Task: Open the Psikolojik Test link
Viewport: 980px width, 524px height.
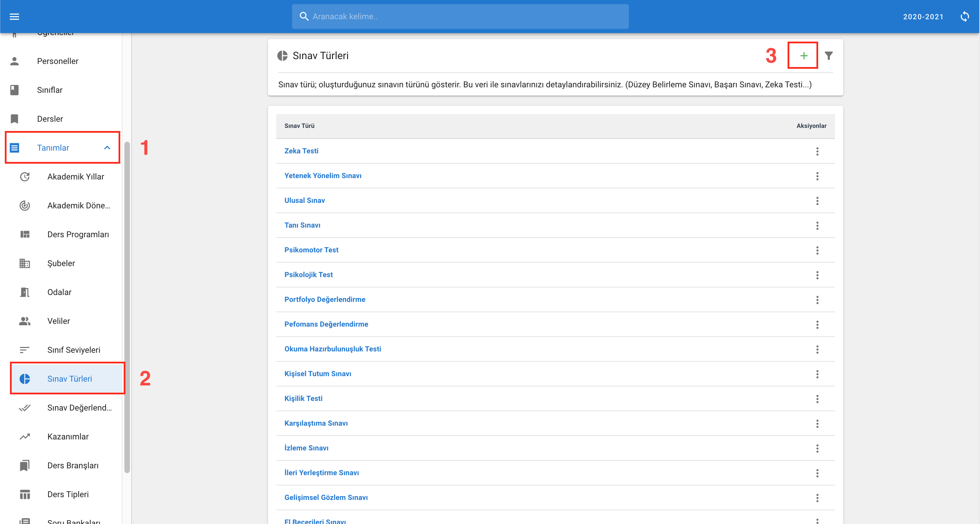Action: pyautogui.click(x=309, y=274)
